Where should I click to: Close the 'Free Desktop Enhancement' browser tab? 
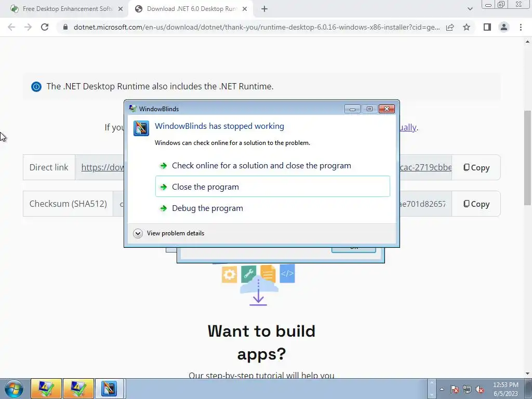coord(121,9)
